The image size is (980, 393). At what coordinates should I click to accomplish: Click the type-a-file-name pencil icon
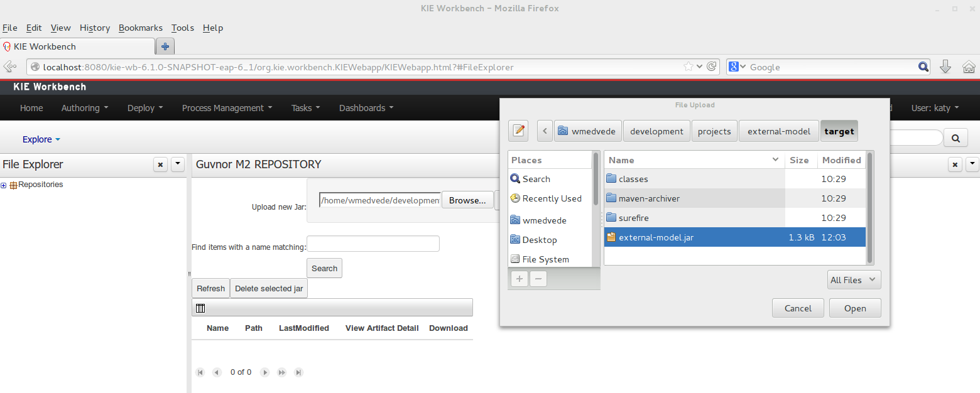click(x=518, y=131)
